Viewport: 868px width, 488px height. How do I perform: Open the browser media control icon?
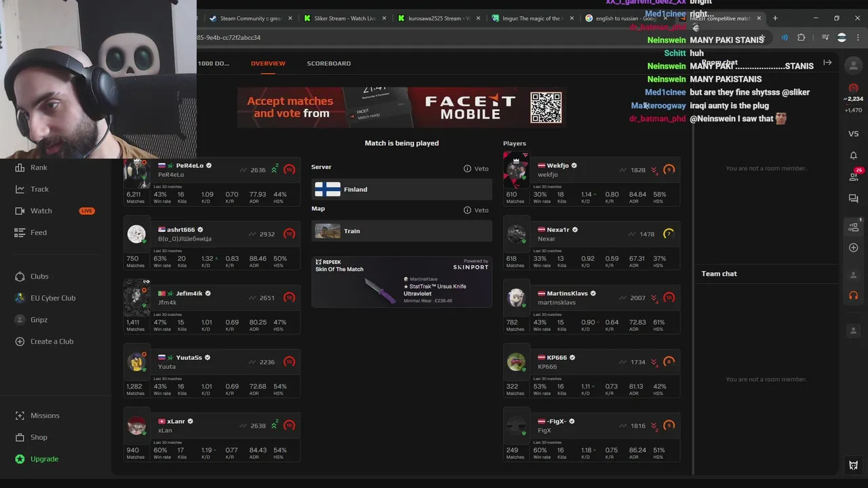pos(825,38)
